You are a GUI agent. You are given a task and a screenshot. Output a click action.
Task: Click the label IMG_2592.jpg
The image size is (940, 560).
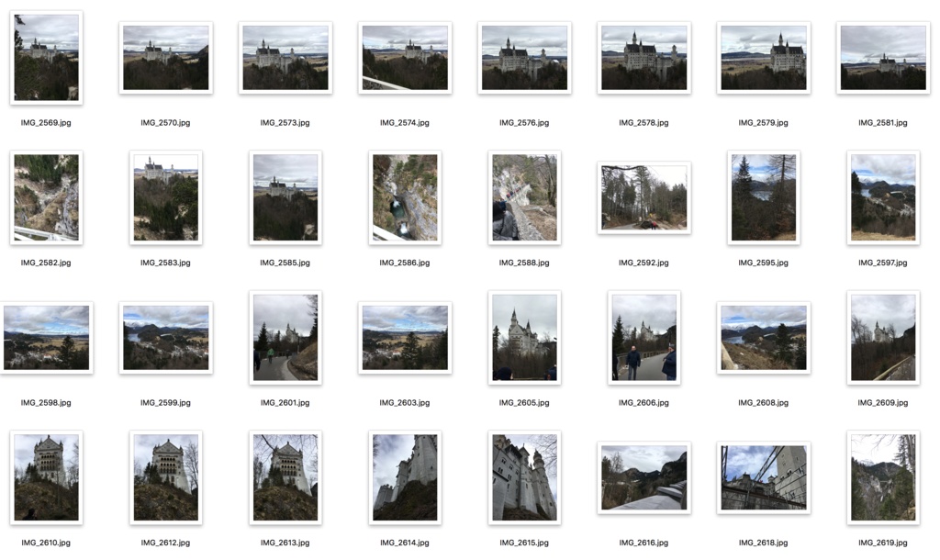click(643, 263)
